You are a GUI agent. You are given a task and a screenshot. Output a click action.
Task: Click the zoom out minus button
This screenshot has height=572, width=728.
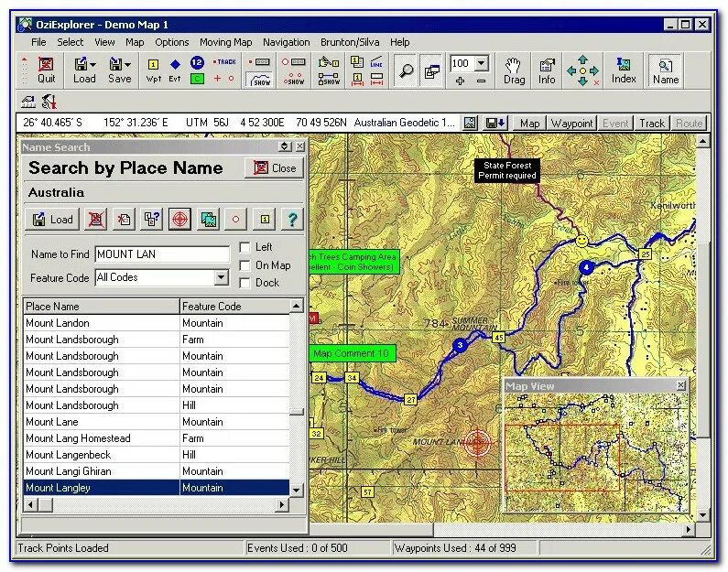coord(481,81)
